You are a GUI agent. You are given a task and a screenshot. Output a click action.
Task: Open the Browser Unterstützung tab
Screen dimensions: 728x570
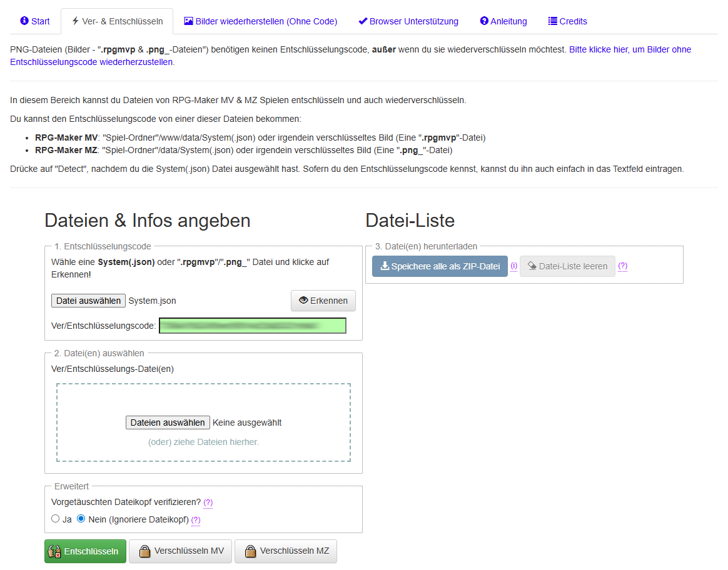pyautogui.click(x=408, y=21)
